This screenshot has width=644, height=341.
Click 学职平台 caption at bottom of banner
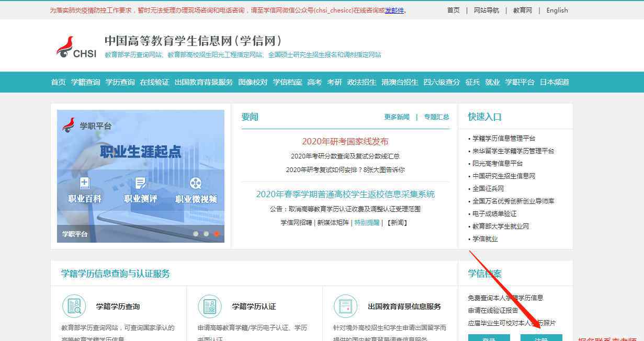(75, 234)
